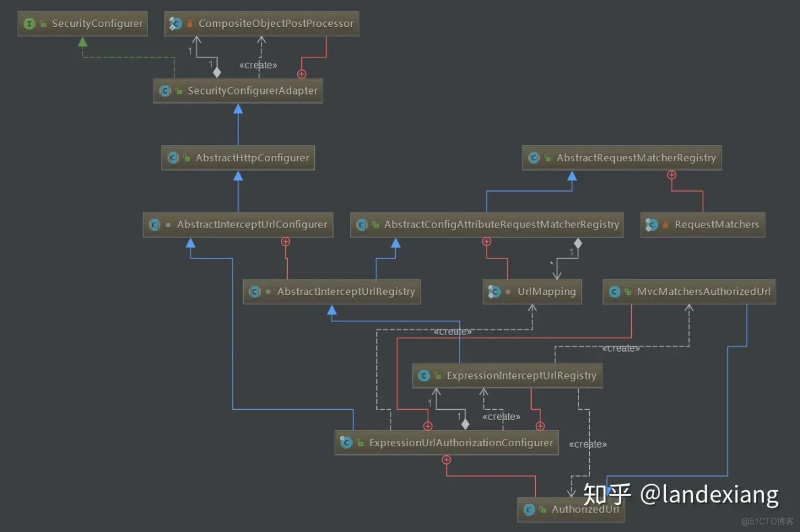Click inner-class plus marker above AuthorizedUrl connector

point(446,460)
